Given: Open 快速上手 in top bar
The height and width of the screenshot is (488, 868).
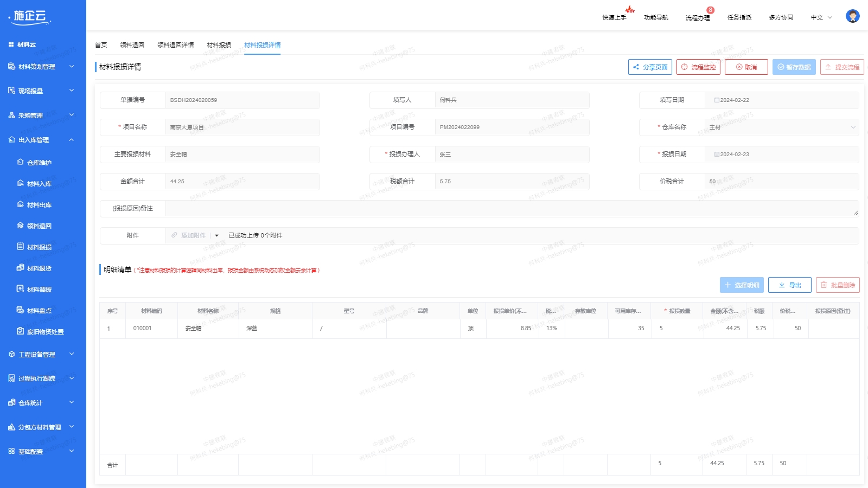Looking at the screenshot, I should (x=615, y=17).
